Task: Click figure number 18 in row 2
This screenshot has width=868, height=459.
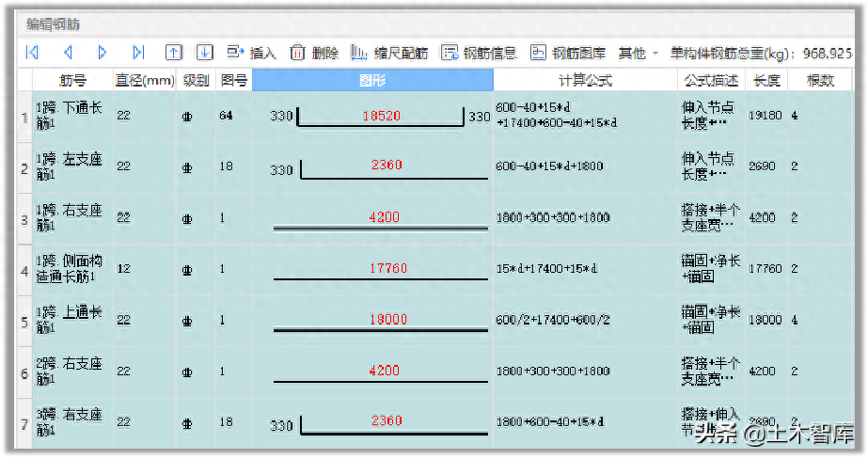Action: click(x=226, y=166)
